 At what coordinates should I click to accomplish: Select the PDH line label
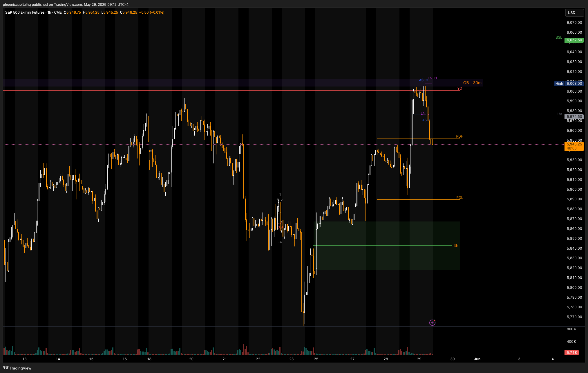click(459, 136)
